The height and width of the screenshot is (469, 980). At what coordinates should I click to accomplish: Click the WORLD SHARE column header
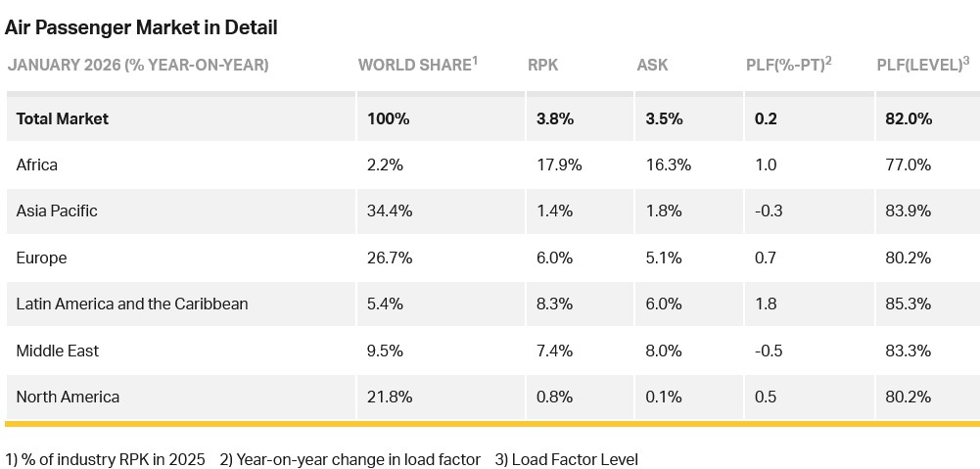pyautogui.click(x=416, y=66)
